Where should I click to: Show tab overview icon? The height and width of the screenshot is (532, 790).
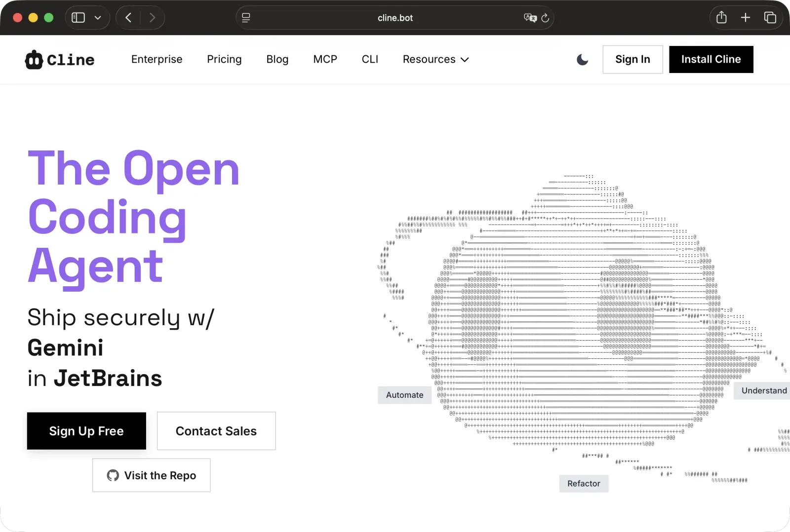(770, 18)
